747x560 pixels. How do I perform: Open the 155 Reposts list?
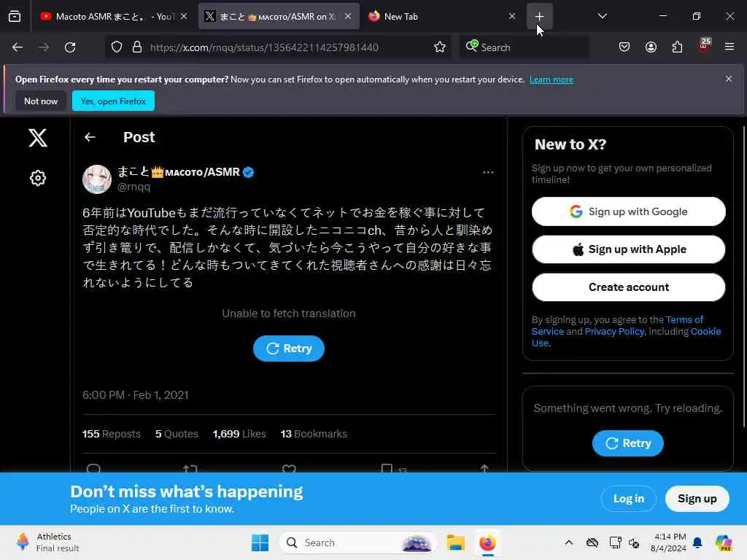(x=111, y=434)
